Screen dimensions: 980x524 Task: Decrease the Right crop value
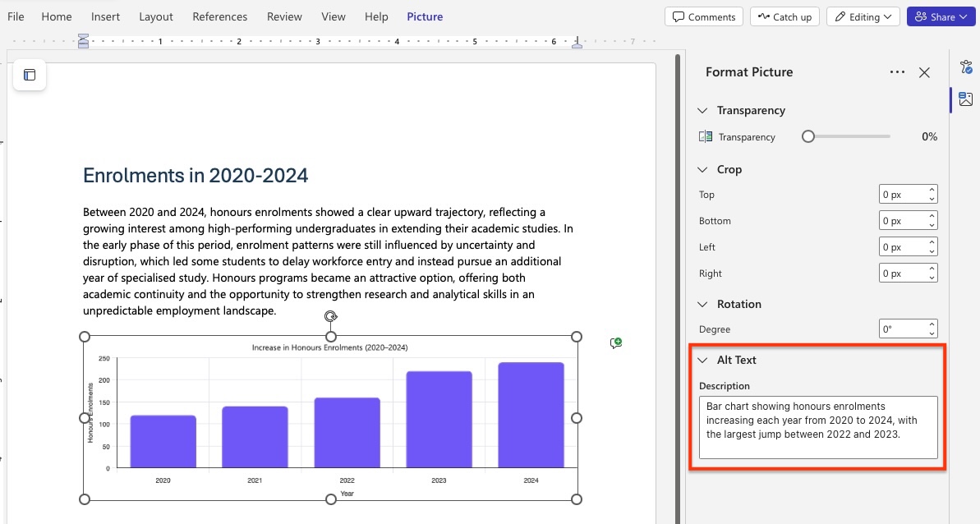point(932,278)
